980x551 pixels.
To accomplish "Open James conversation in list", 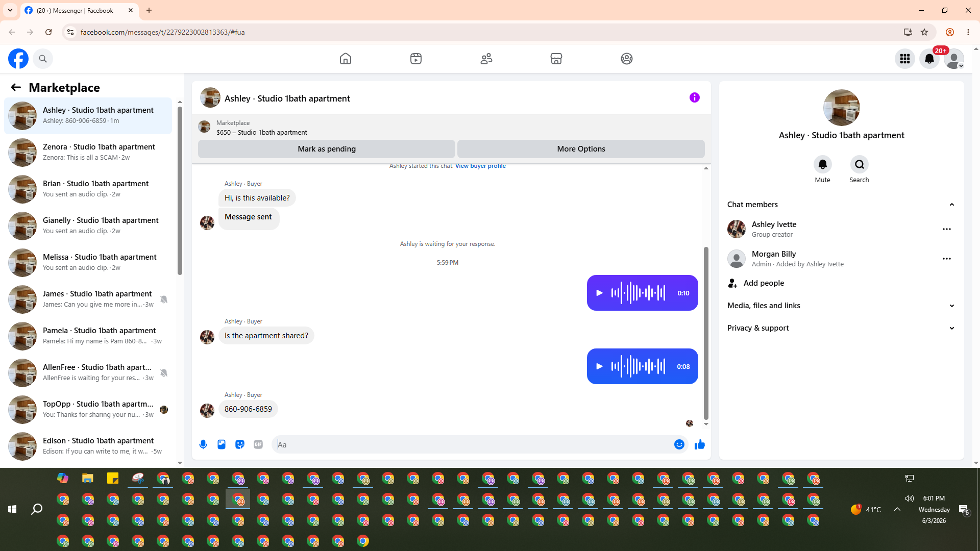I will pyautogui.click(x=88, y=299).
